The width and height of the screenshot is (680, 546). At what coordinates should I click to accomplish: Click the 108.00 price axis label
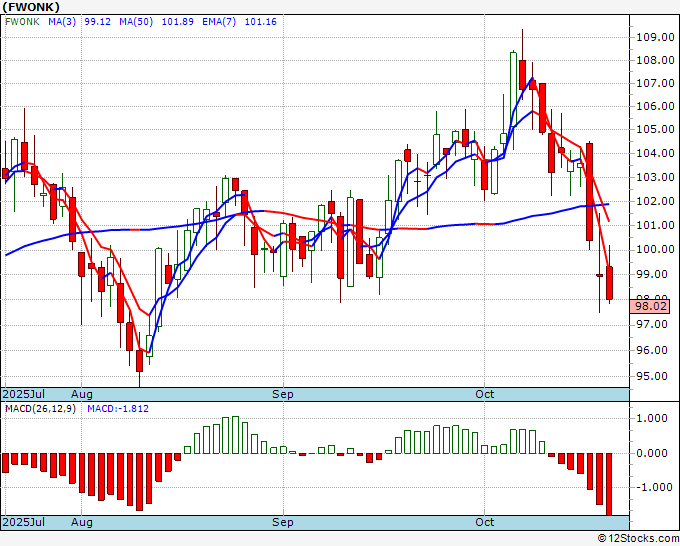click(655, 60)
